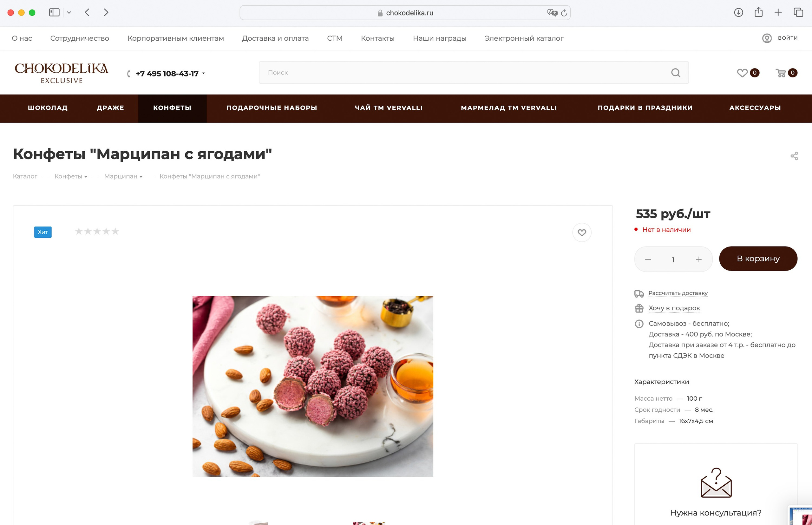This screenshot has width=812, height=525.
Task: Open the shopping cart icon in the header
Action: tap(781, 73)
